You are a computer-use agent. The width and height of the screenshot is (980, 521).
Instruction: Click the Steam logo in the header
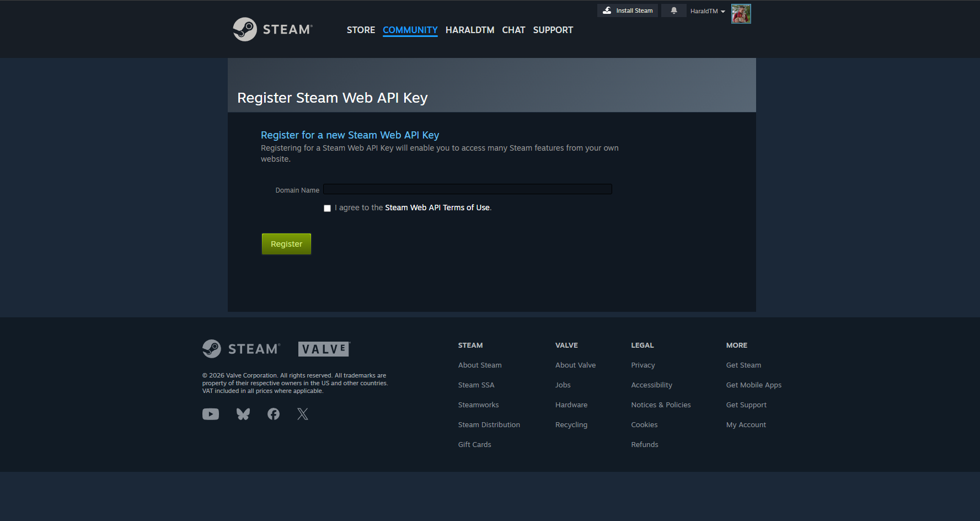pyautogui.click(x=272, y=29)
